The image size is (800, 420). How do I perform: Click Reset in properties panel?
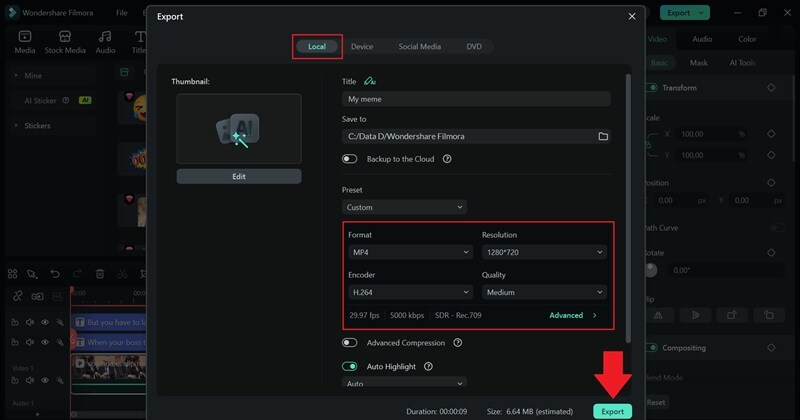point(656,402)
